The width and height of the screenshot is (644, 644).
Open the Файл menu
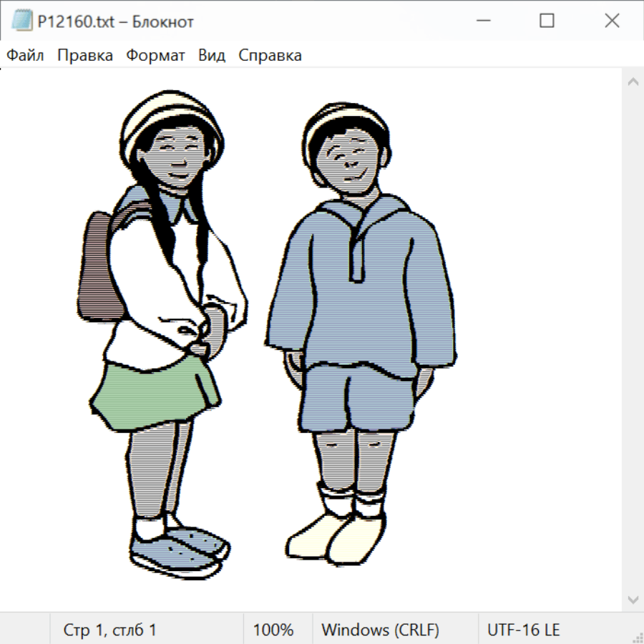point(26,56)
